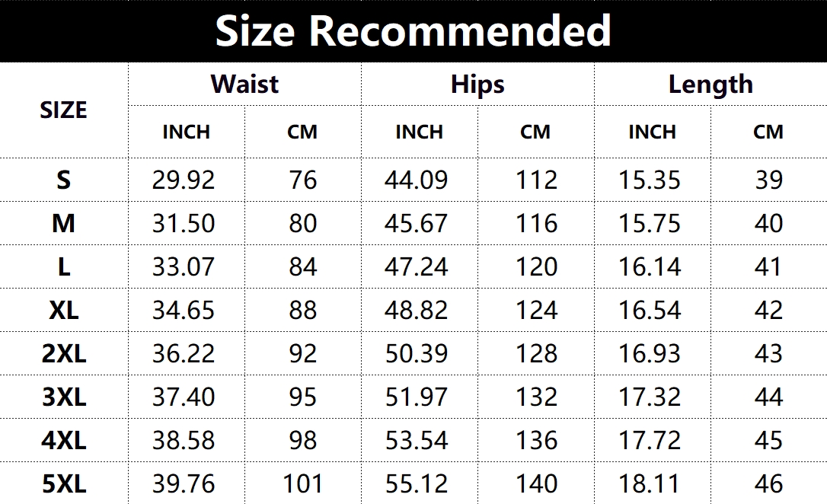Select the XL size row label

click(63, 310)
